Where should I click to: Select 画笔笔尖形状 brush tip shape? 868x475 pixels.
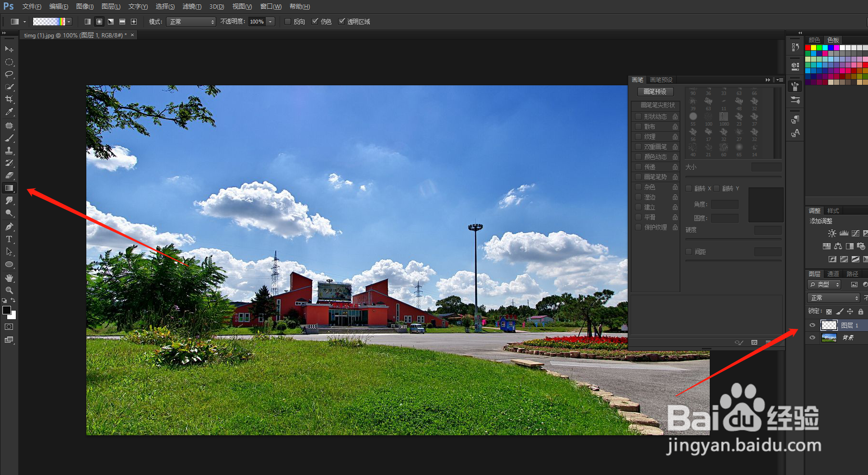(657, 105)
